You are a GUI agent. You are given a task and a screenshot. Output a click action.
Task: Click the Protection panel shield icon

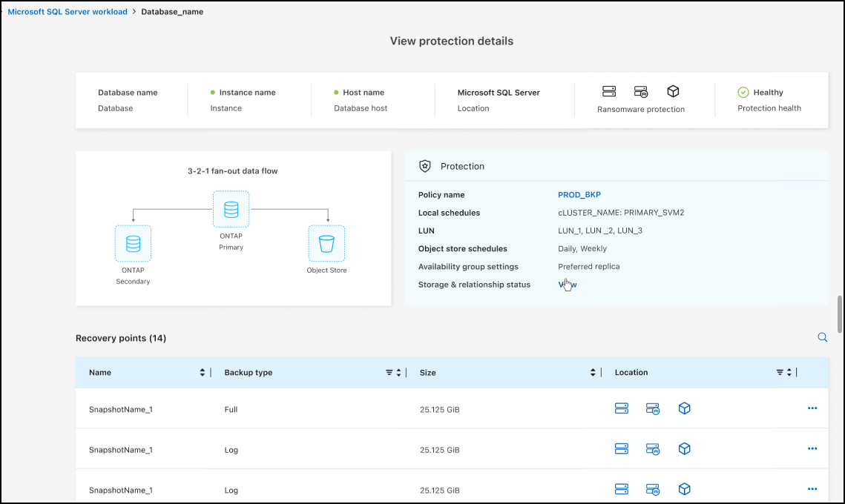(424, 166)
